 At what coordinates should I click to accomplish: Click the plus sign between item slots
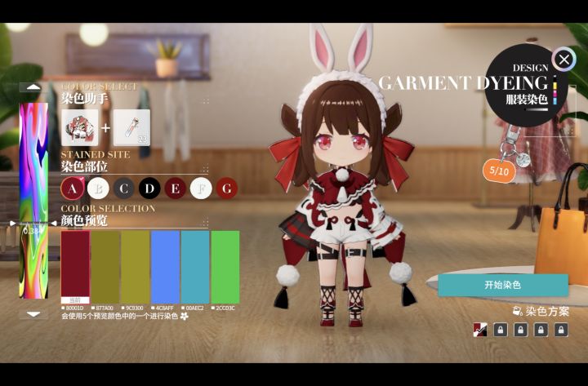pyautogui.click(x=105, y=128)
